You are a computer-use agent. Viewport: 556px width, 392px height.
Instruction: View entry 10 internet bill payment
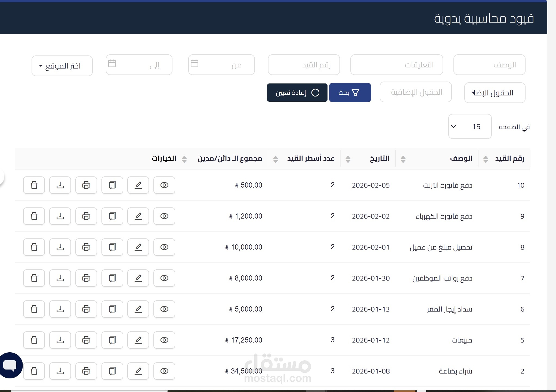point(164,185)
